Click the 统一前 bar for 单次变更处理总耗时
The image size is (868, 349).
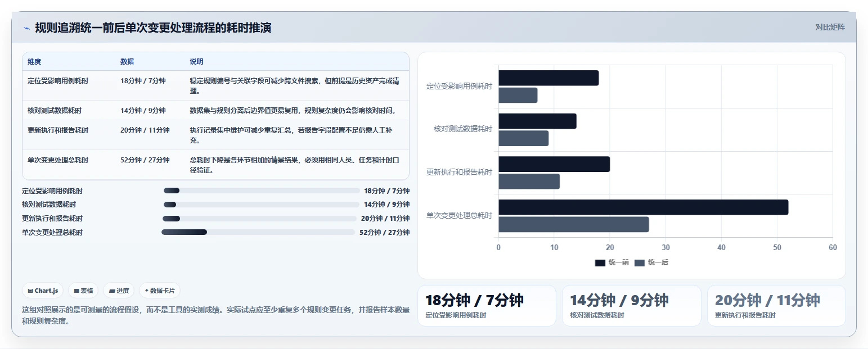pos(643,207)
